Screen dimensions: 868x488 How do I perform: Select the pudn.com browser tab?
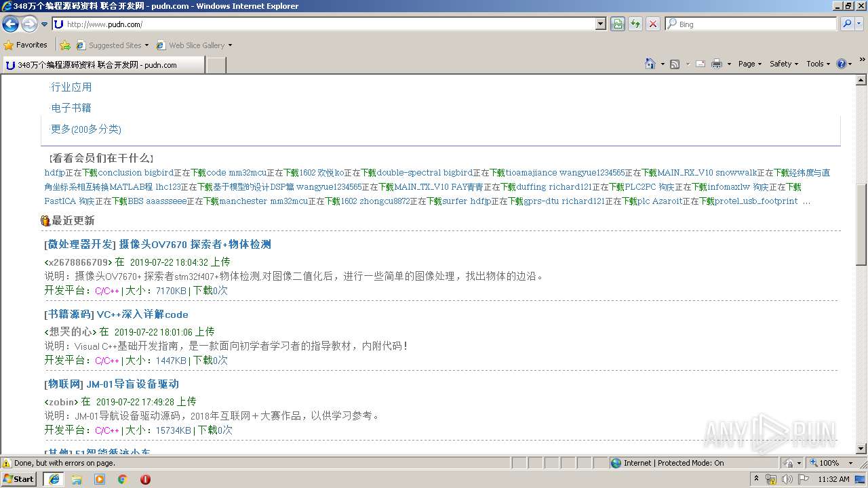[102, 65]
